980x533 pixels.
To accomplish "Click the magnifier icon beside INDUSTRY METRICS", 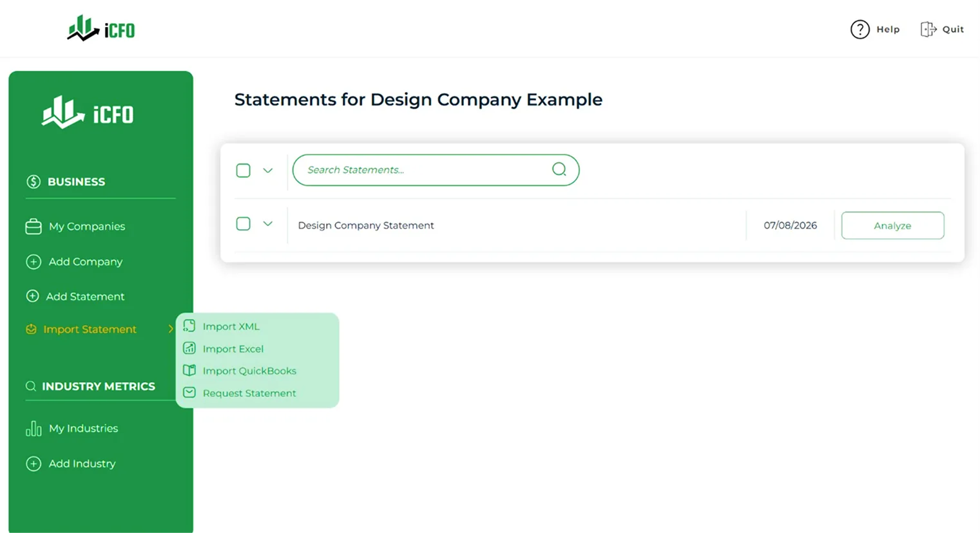I will pyautogui.click(x=30, y=386).
